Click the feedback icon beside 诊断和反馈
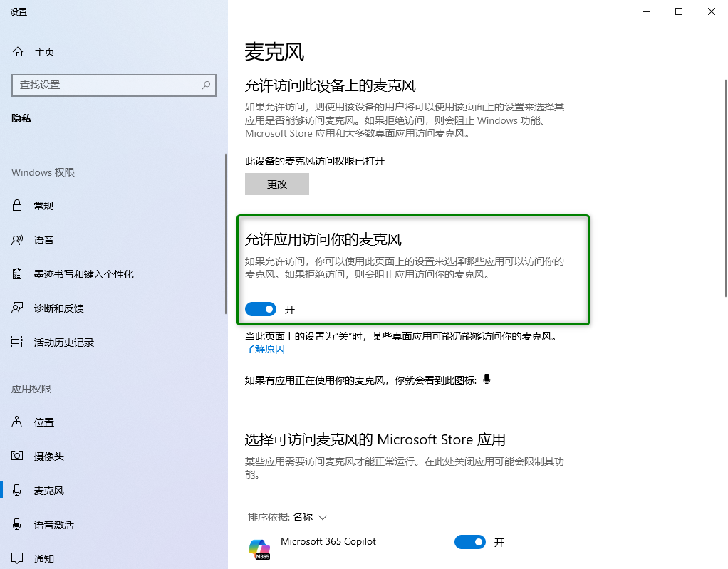This screenshot has width=728, height=569. (17, 308)
